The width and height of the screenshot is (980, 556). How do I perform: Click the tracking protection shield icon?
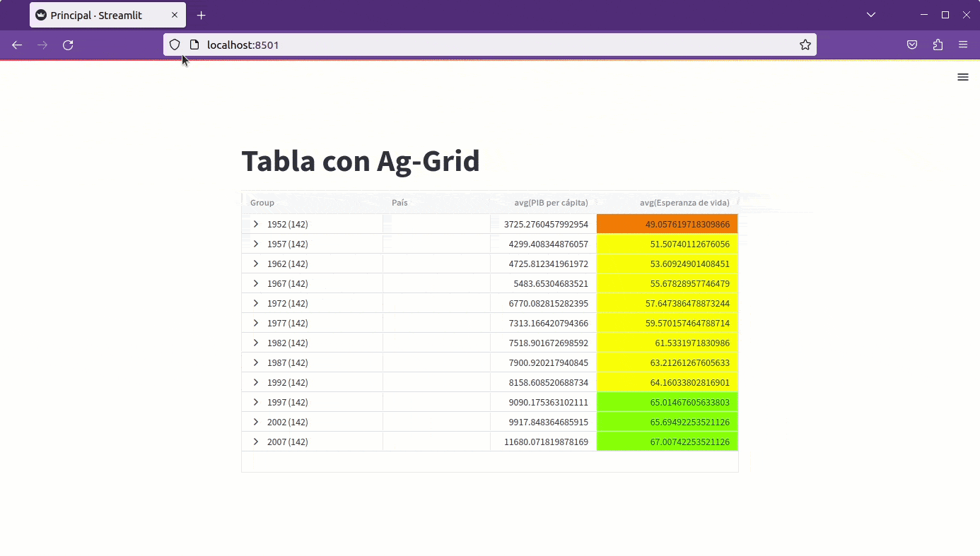point(175,45)
